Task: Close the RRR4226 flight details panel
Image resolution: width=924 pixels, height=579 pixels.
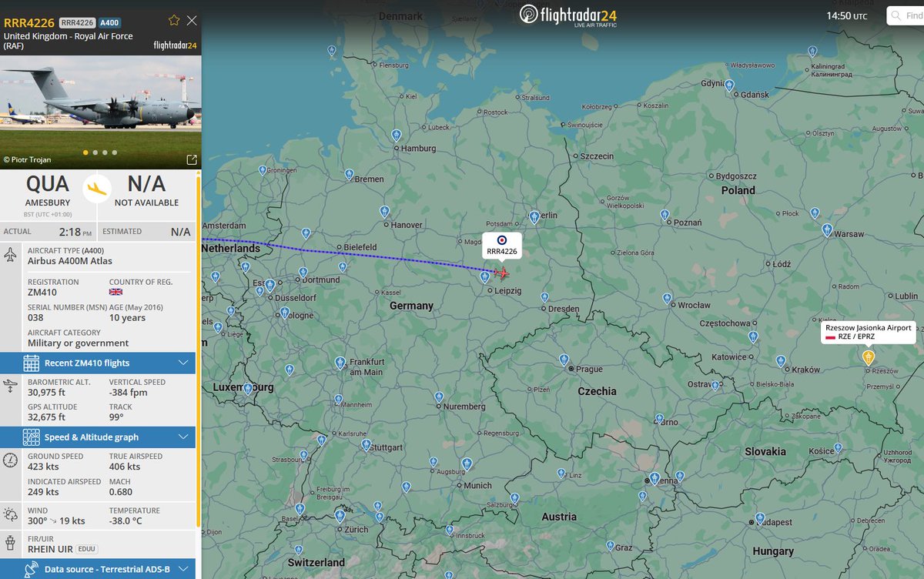Action: (192, 20)
